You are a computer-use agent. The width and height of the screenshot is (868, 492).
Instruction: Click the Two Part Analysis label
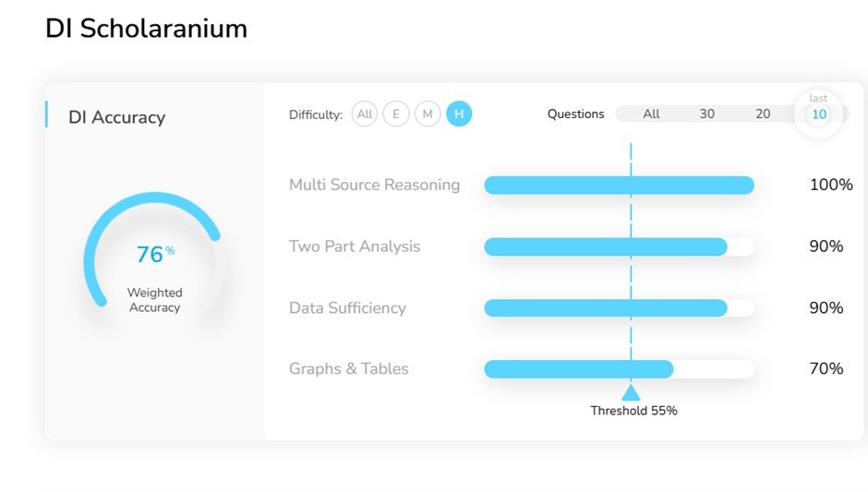click(x=355, y=246)
